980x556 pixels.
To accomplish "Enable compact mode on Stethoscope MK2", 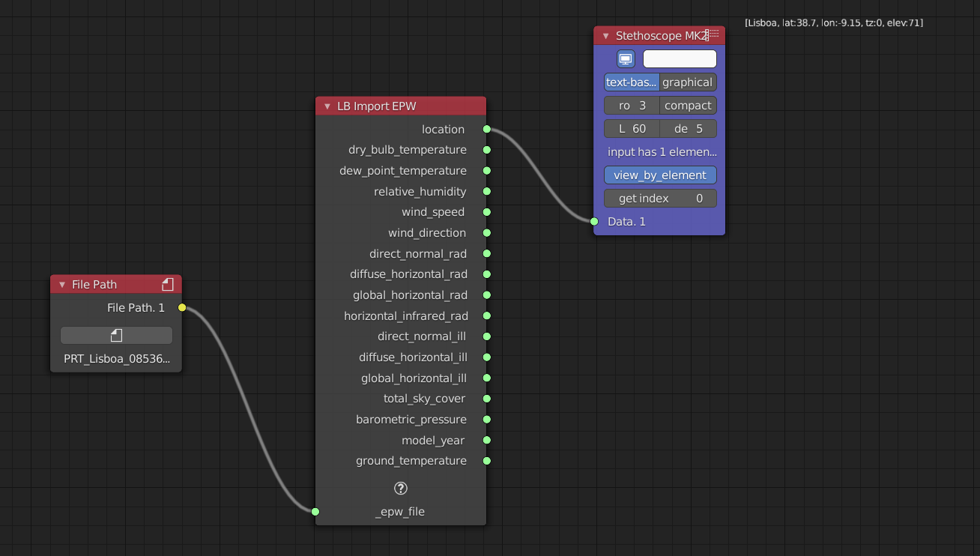I will tap(688, 105).
